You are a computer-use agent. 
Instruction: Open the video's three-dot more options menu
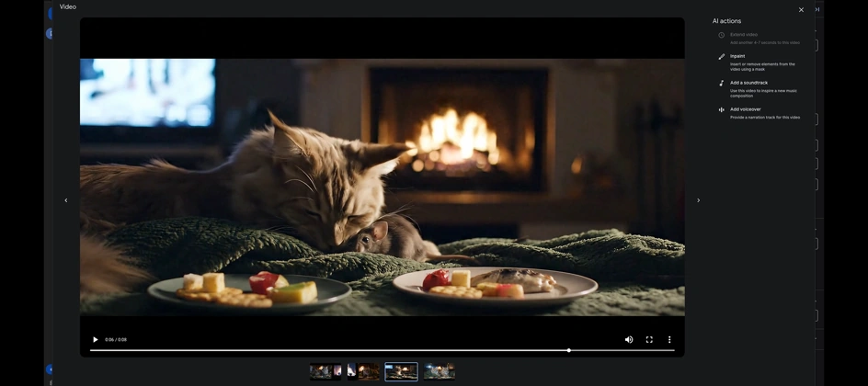[669, 340]
